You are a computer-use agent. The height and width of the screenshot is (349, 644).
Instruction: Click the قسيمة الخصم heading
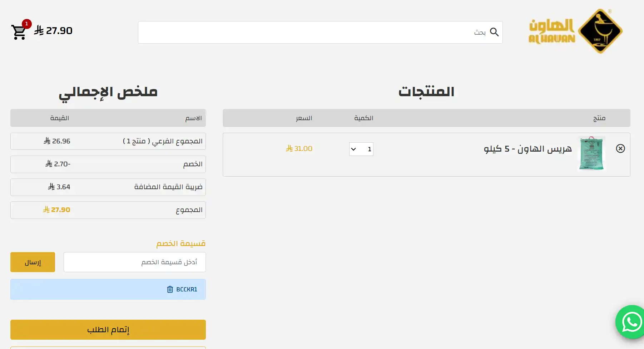(181, 244)
